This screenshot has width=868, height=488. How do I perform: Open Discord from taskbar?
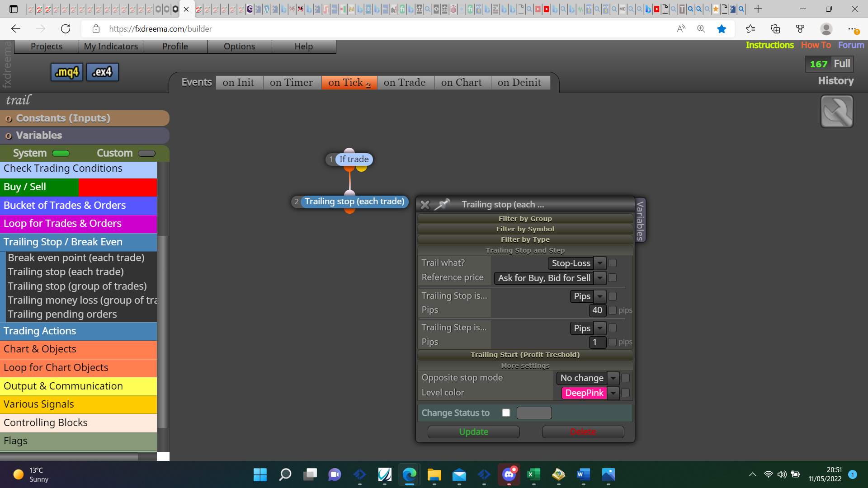[x=509, y=474]
